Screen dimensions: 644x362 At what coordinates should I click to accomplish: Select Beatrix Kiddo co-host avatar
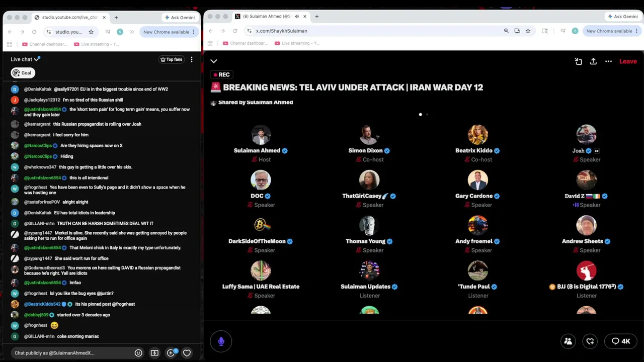pos(478,135)
